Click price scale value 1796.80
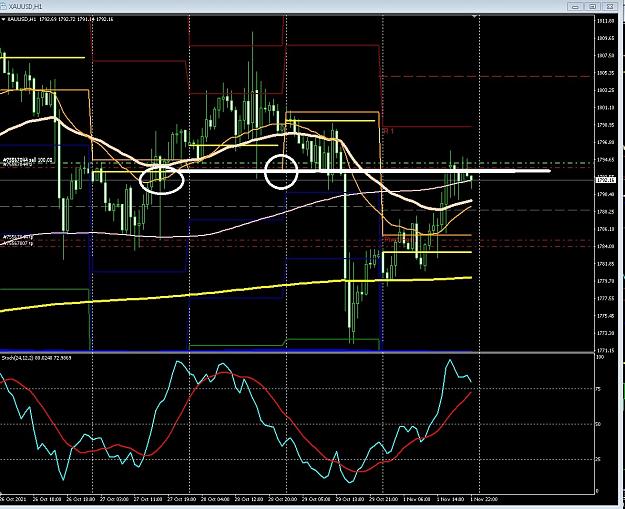This screenshot has width=625, height=509. click(605, 142)
